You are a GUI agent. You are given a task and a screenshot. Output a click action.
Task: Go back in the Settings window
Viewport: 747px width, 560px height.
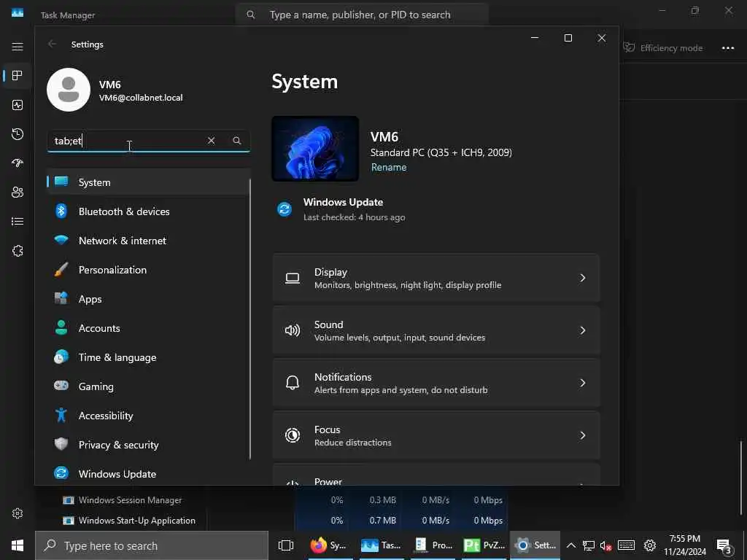[x=52, y=44]
